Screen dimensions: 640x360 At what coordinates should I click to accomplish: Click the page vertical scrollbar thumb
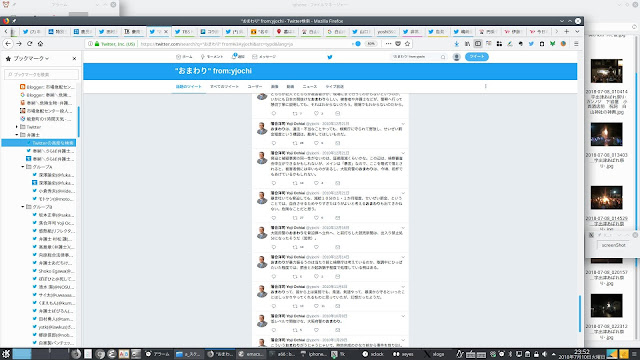[x=580, y=313]
